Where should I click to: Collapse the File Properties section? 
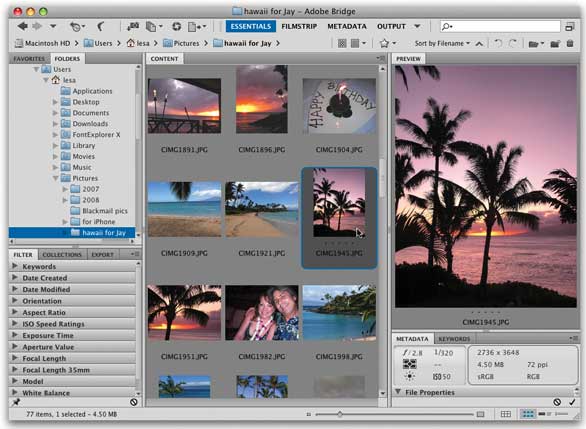click(398, 392)
